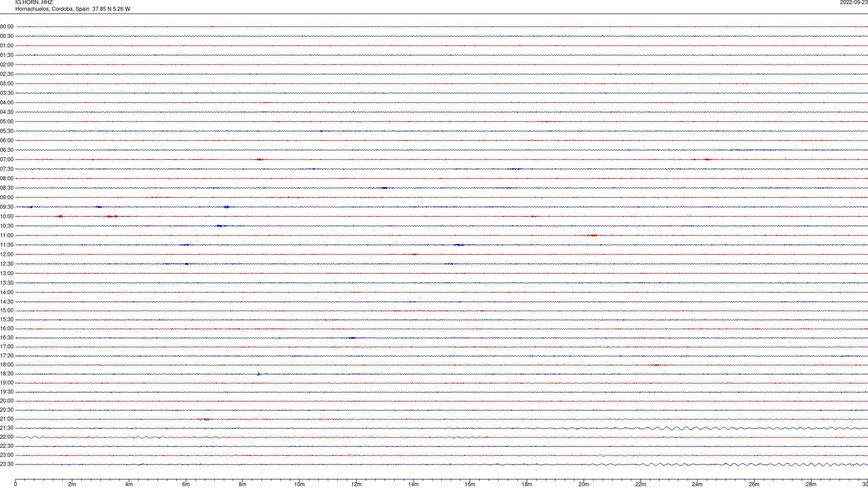Click the 12:00 trace time label
The height and width of the screenshot is (488, 868).
(7, 254)
